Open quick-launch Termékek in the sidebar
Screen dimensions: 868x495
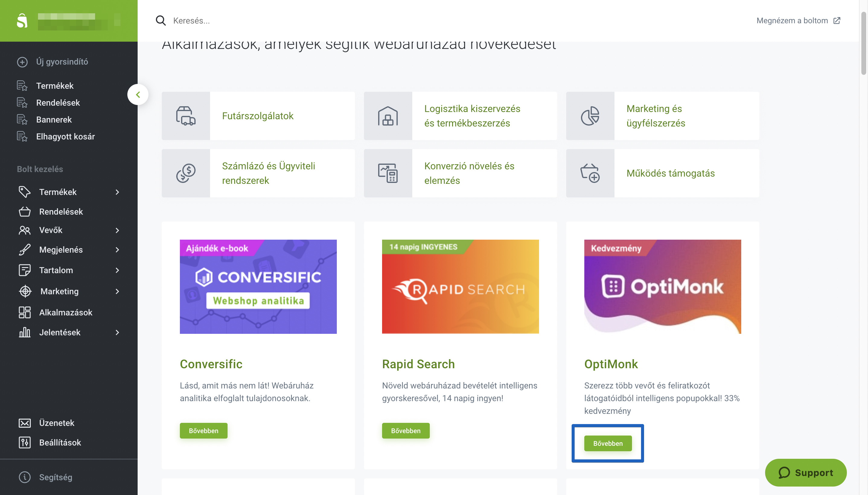pyautogui.click(x=55, y=86)
